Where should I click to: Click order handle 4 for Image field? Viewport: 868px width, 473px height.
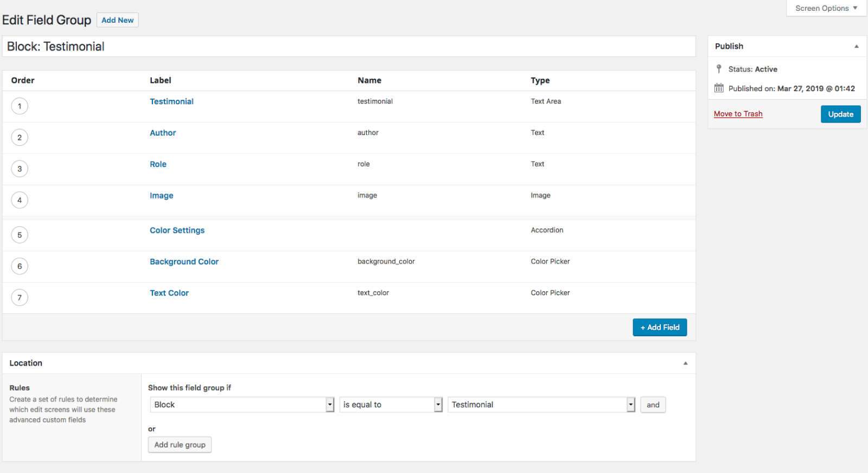[x=20, y=200]
